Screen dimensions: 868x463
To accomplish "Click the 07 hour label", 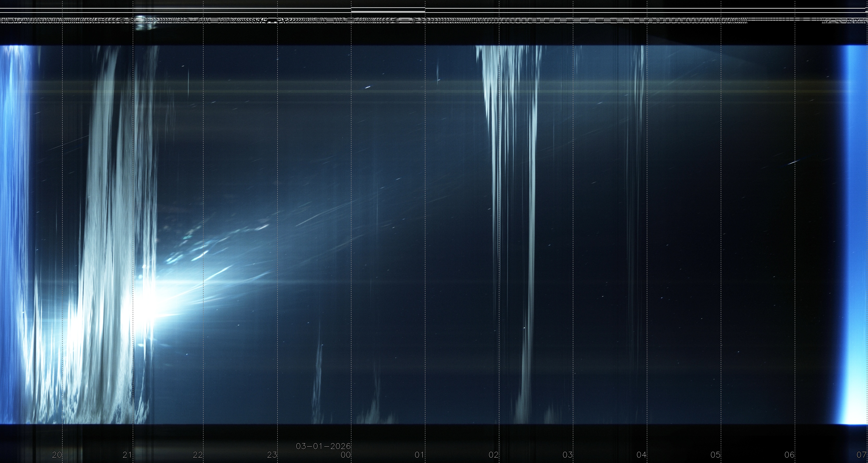I will coord(862,455).
